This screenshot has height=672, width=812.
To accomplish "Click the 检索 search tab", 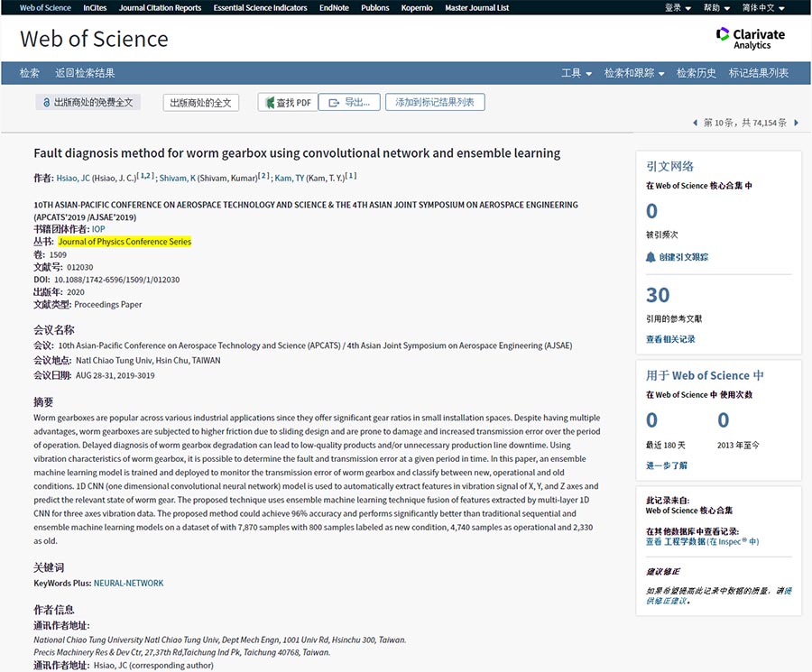I will pyautogui.click(x=30, y=73).
